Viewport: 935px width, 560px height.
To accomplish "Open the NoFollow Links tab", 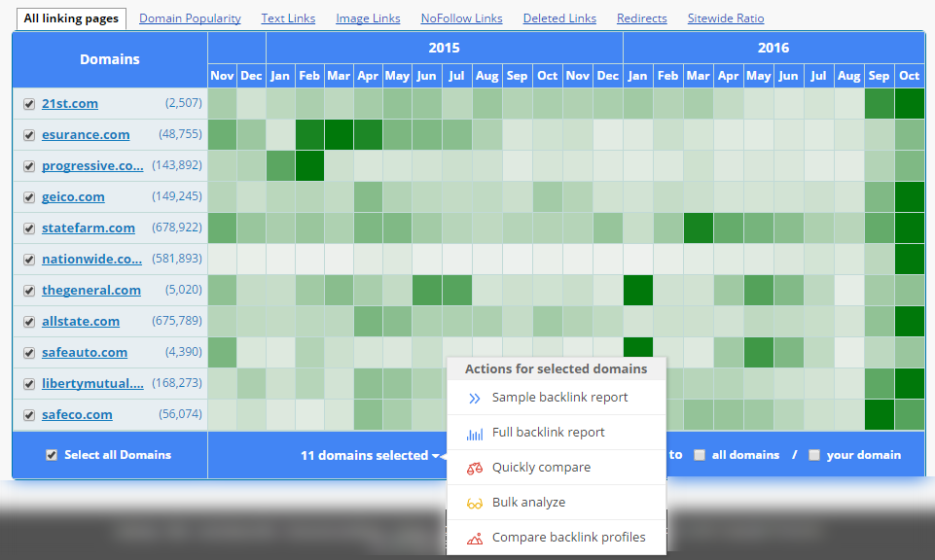I will pyautogui.click(x=461, y=18).
